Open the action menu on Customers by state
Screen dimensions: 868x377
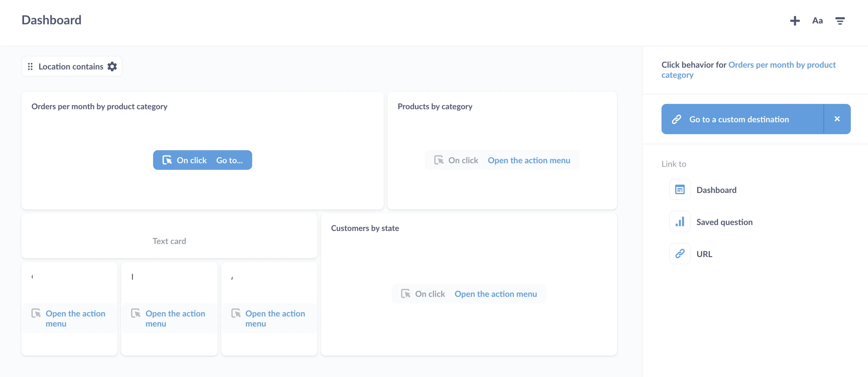click(x=495, y=294)
